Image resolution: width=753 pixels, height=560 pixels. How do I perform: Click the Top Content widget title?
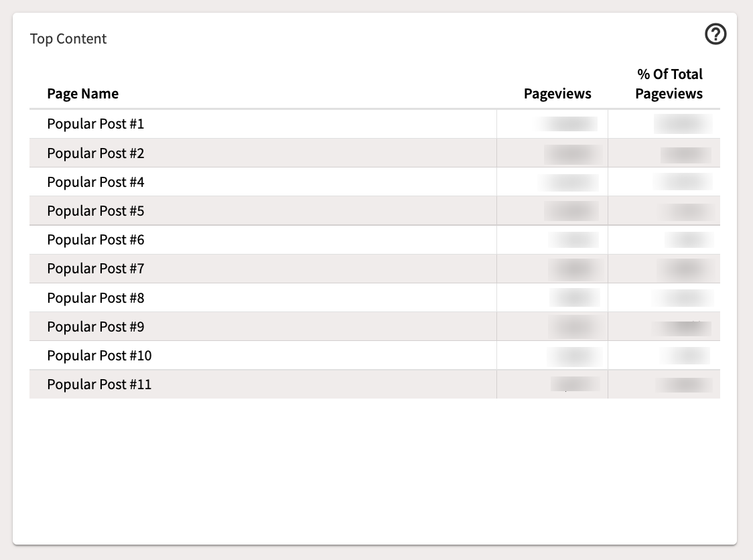point(68,38)
